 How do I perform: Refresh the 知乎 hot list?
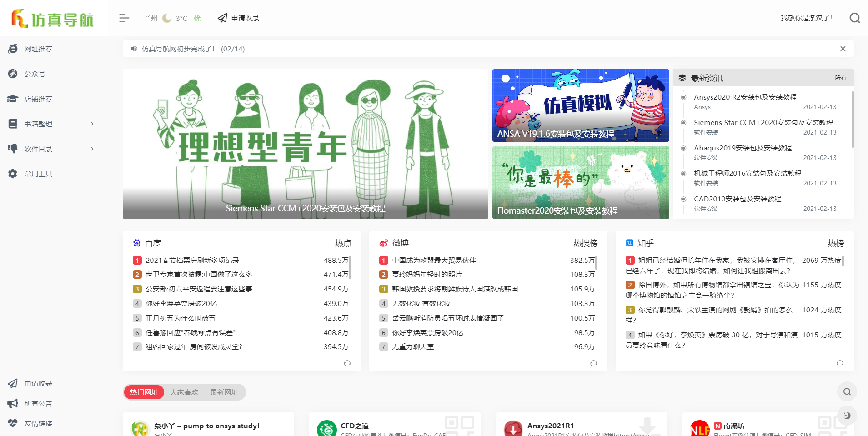coord(839,363)
